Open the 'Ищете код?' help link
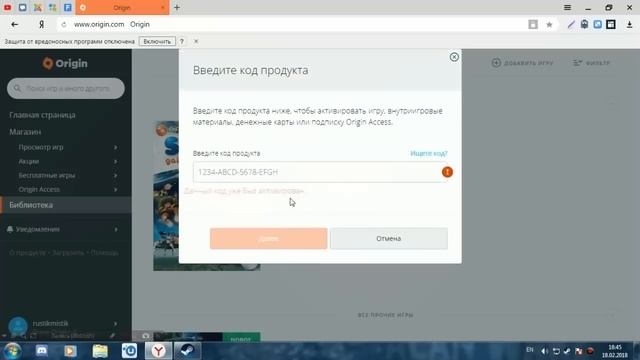 click(429, 153)
